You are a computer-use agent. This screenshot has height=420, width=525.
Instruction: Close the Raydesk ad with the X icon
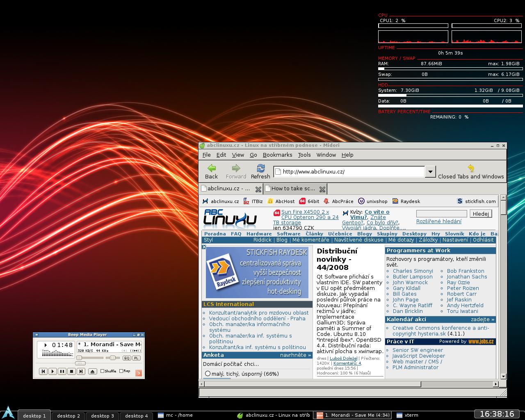204,247
